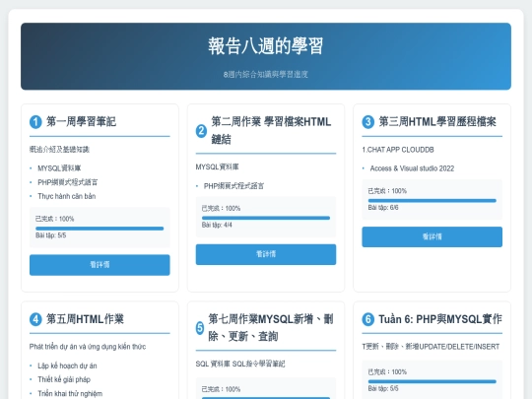This screenshot has width=532, height=399.
Task: Click the Thiết kế giải pháp bullet
Action: click(x=64, y=379)
